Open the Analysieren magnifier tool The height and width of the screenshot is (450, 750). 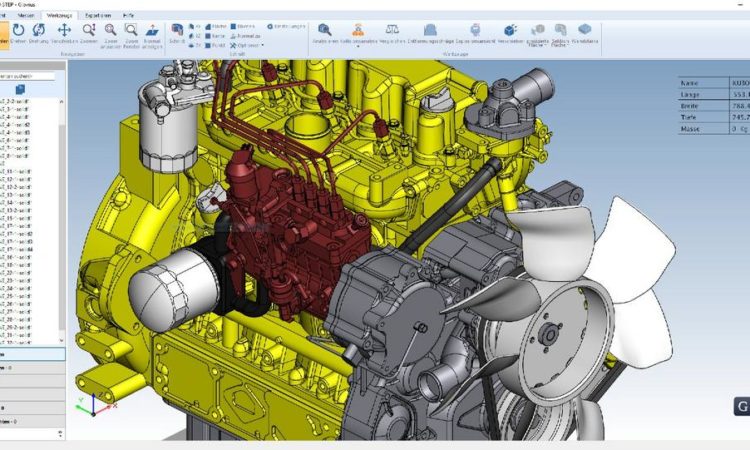pyautogui.click(x=325, y=34)
